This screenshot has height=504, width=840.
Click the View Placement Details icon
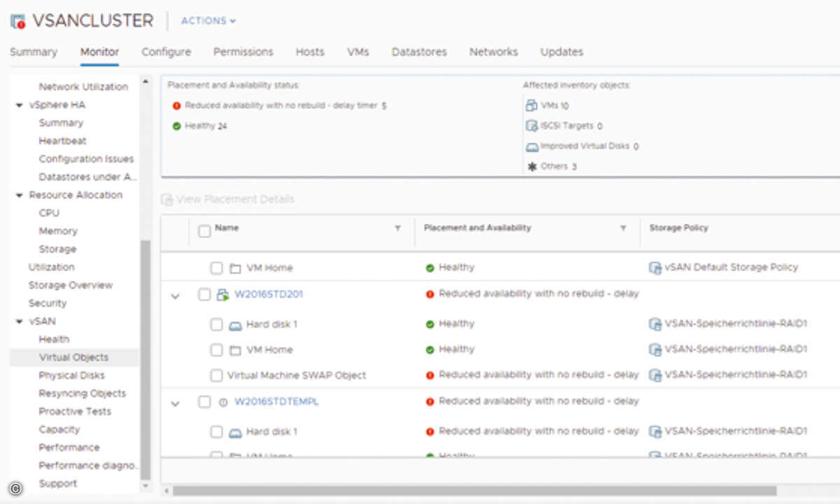(x=167, y=199)
